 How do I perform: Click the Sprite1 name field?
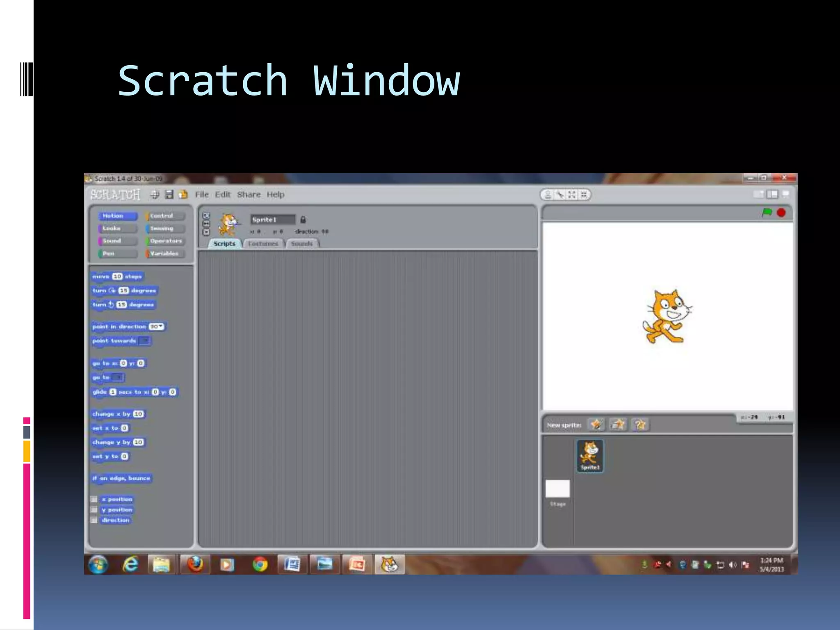pyautogui.click(x=273, y=219)
